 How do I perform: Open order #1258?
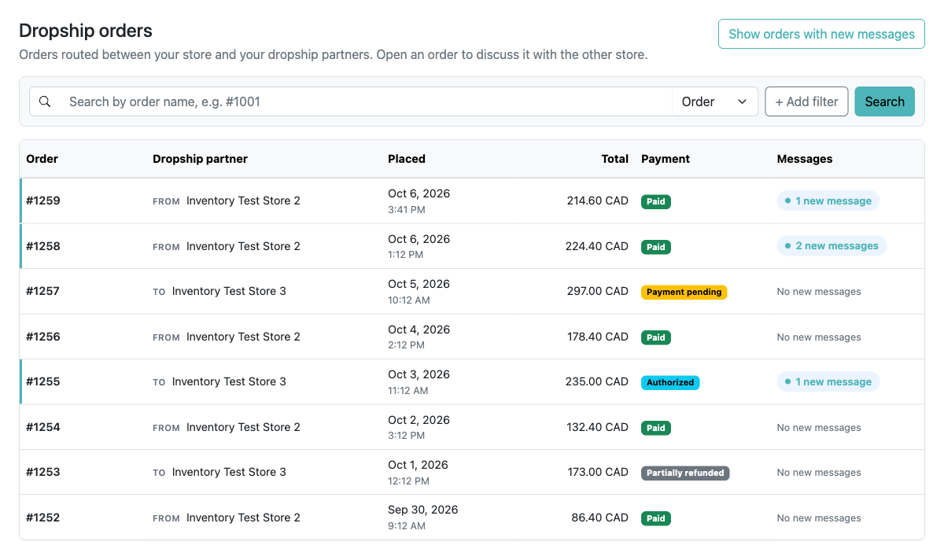click(x=43, y=246)
